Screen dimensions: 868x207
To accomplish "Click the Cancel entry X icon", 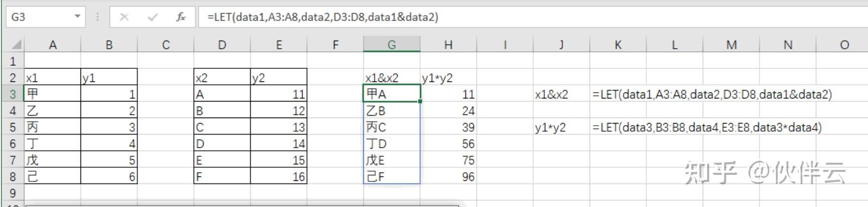I will tap(124, 17).
